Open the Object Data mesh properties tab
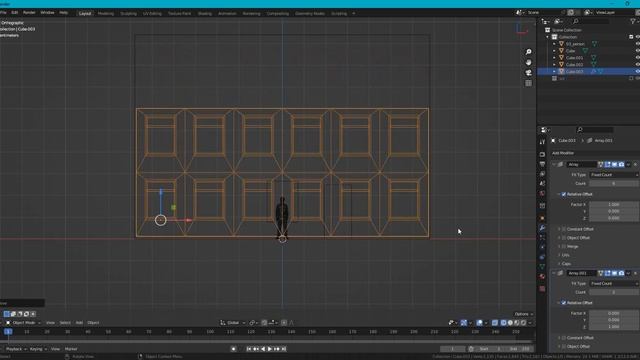Image resolution: width=640 pixels, height=360 pixels. coord(542,267)
